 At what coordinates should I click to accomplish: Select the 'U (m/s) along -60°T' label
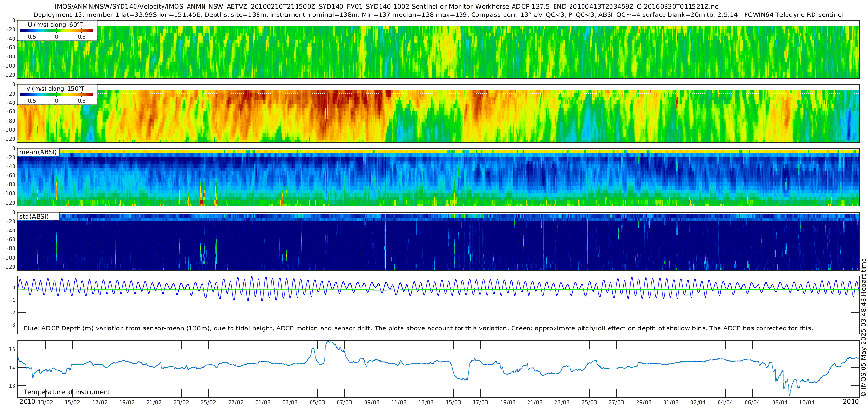pos(55,24)
